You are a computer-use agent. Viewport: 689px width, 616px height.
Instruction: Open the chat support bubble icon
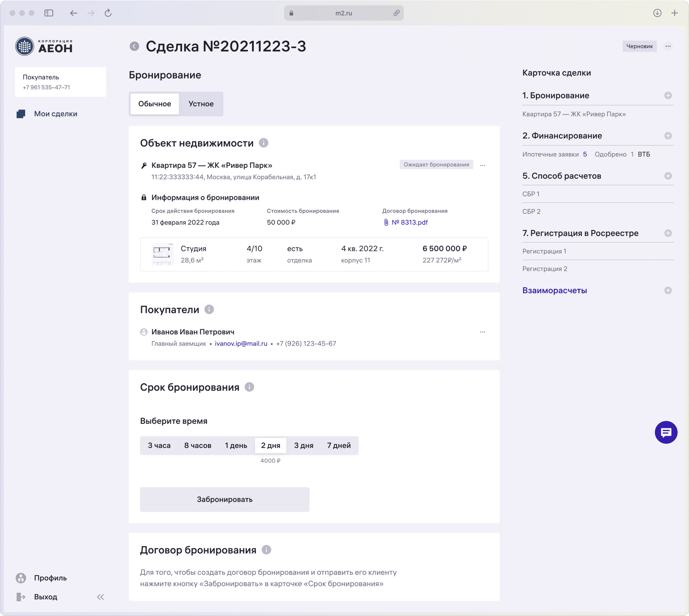[x=666, y=432]
